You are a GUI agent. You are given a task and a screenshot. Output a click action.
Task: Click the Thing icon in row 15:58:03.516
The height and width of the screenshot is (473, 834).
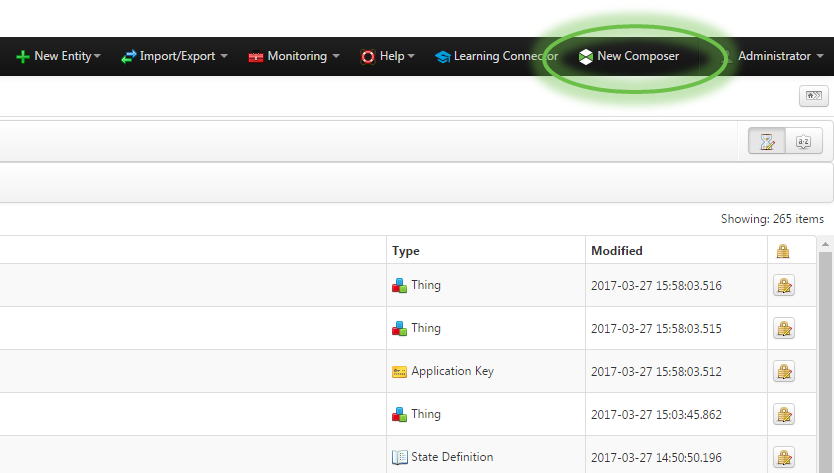tap(399, 285)
